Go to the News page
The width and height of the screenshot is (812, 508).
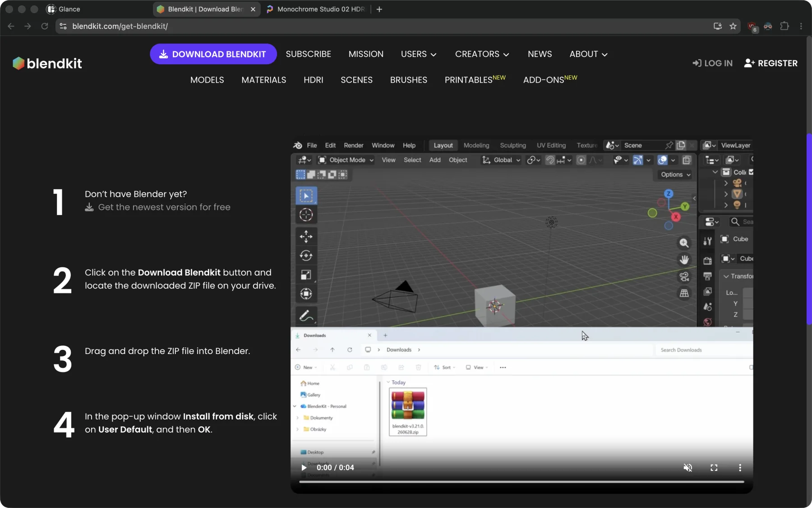coord(540,54)
